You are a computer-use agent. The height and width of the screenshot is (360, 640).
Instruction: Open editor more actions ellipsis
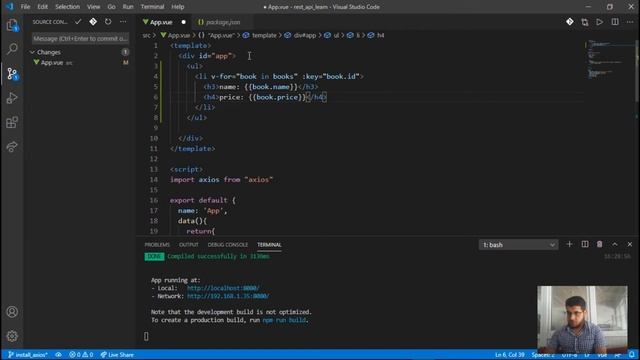[x=630, y=22]
